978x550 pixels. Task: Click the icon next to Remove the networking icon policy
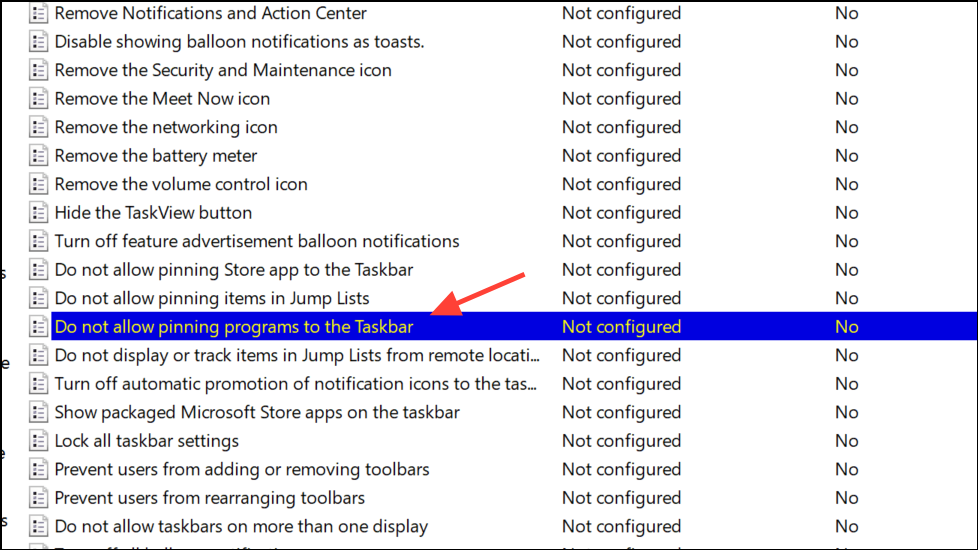39,127
